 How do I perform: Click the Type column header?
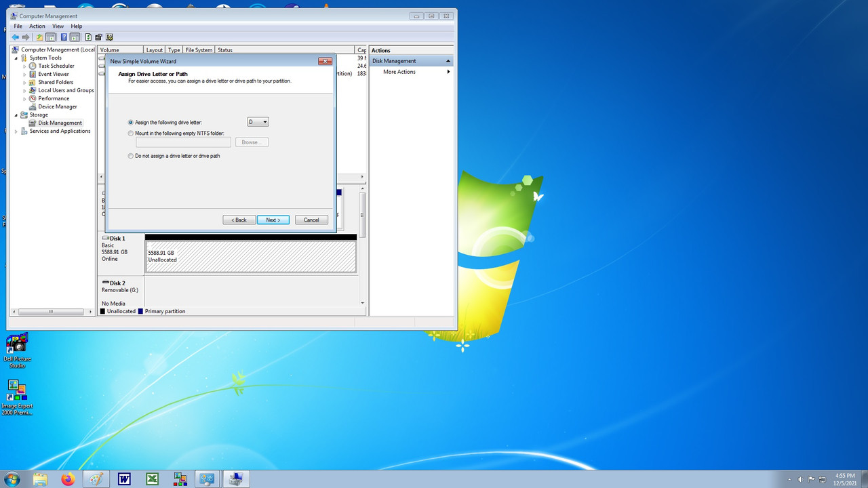point(174,50)
